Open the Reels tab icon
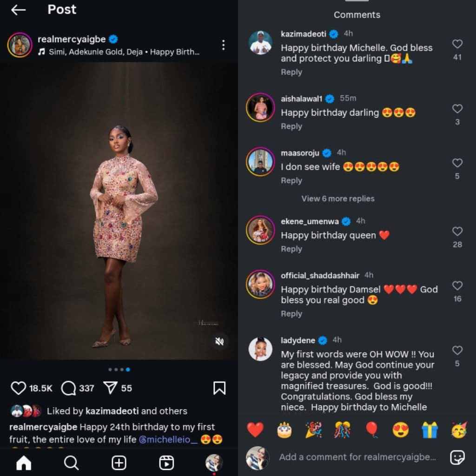 166,463
